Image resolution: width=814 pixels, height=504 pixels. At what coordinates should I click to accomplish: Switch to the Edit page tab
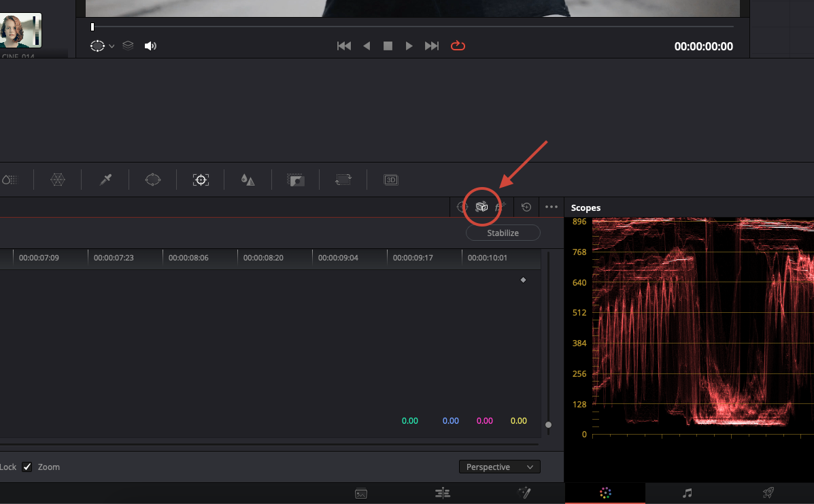coord(443,492)
